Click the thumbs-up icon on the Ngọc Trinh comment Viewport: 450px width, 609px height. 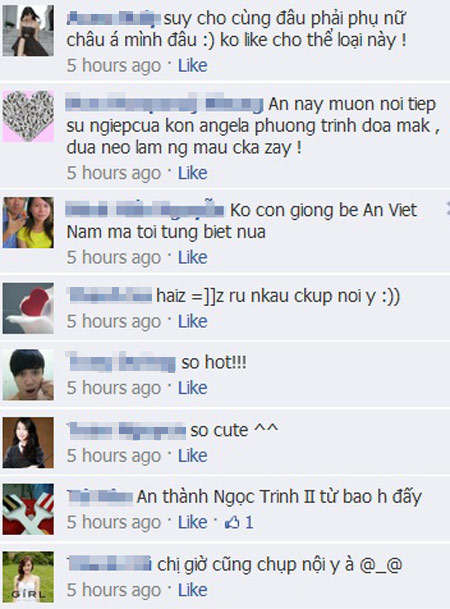232,522
